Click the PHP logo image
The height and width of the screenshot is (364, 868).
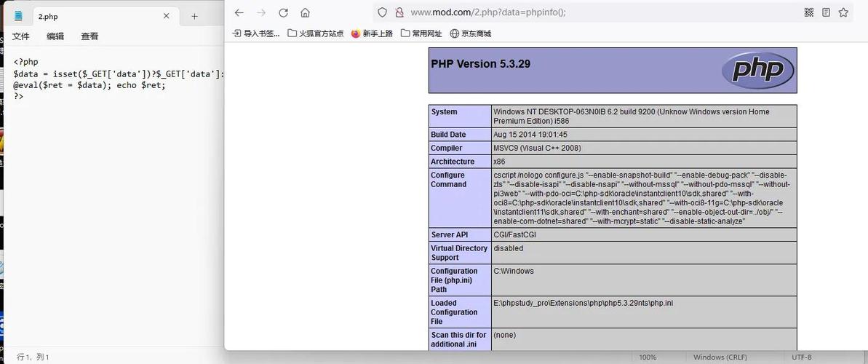757,71
